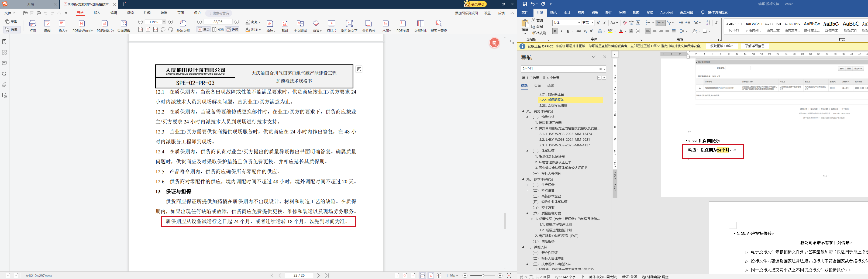The image size is (868, 279).
Task: Open the page editing tool (页面编辑)
Action: 124,26
